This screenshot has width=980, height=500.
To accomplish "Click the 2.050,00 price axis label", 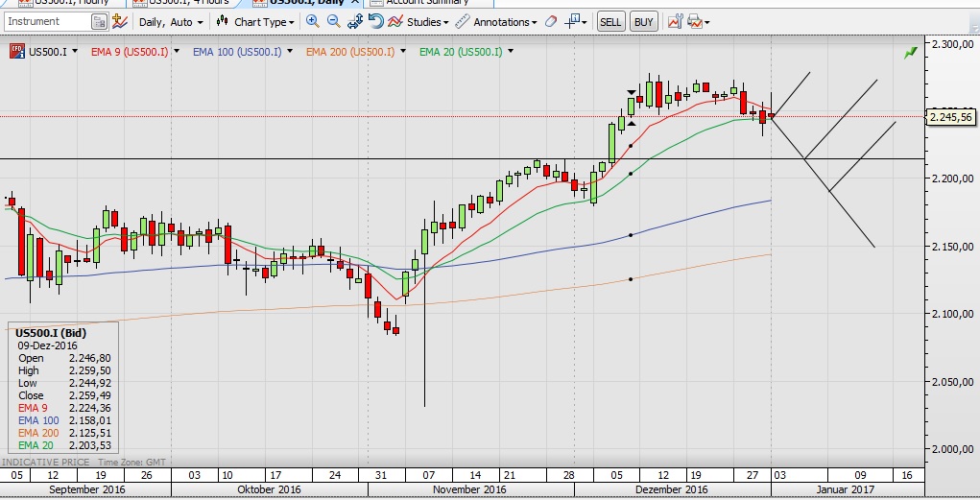I will [952, 382].
